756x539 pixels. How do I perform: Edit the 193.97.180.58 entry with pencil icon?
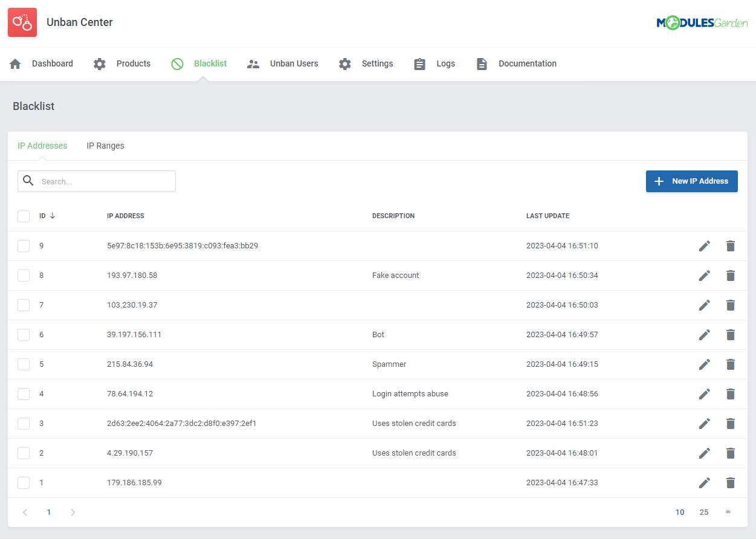point(704,276)
